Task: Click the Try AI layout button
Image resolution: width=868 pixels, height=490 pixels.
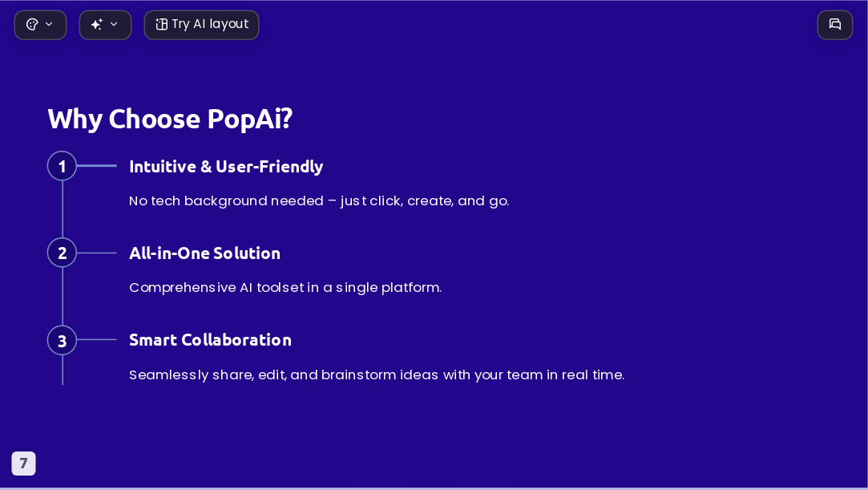Action: point(201,25)
